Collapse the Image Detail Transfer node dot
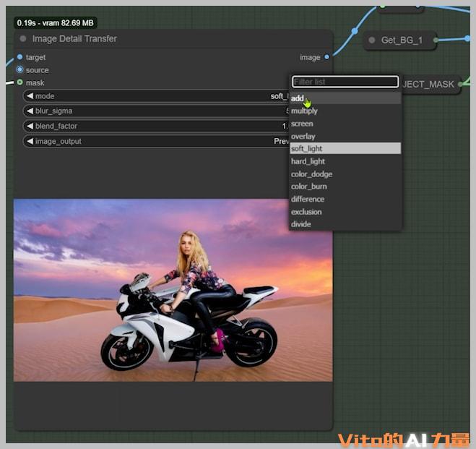The image size is (476, 449). (x=23, y=38)
